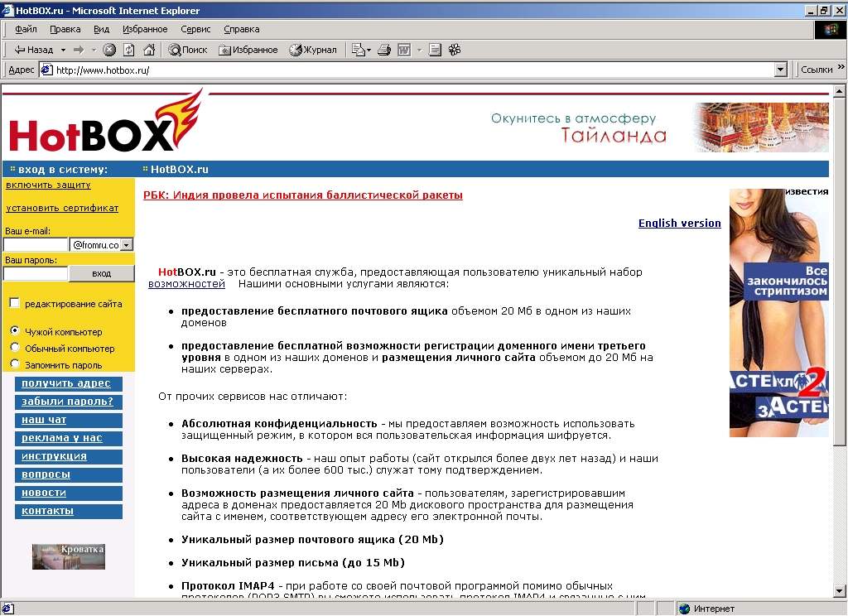
Task: Open the получить адрес link
Action: click(66, 383)
